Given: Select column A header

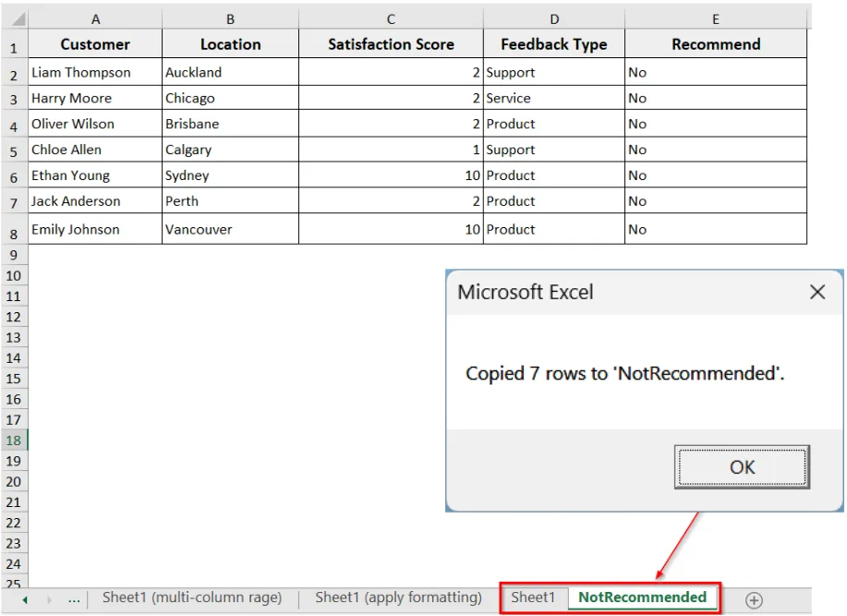Looking at the screenshot, I should (95, 19).
